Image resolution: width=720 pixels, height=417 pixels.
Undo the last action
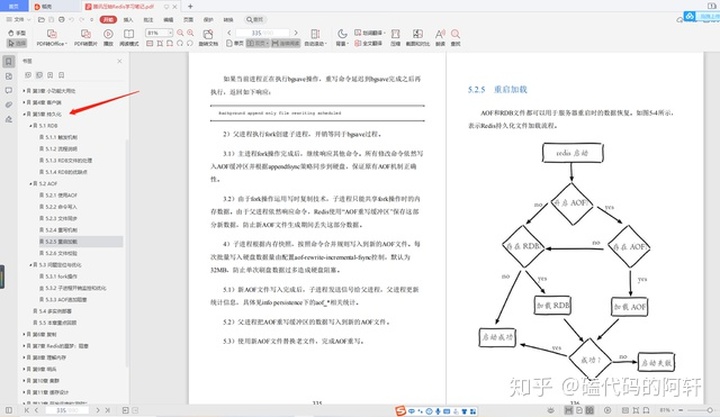pos(72,20)
